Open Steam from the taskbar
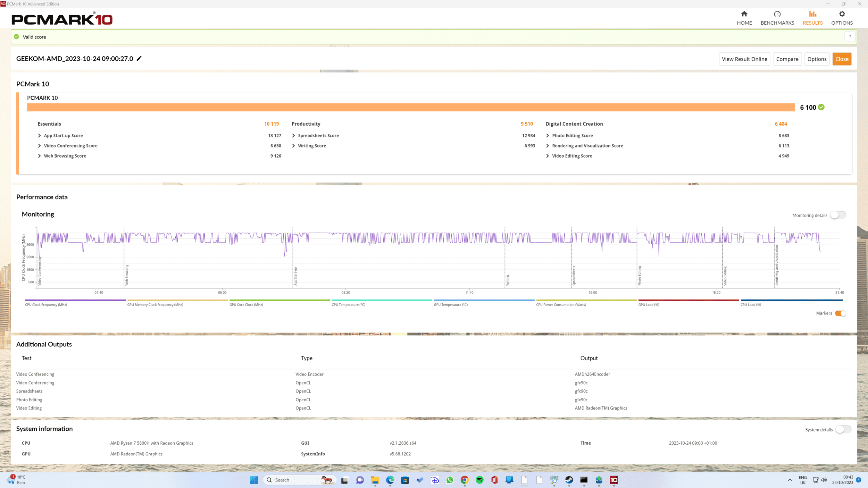Screen dimensions: 868x488 569,480
